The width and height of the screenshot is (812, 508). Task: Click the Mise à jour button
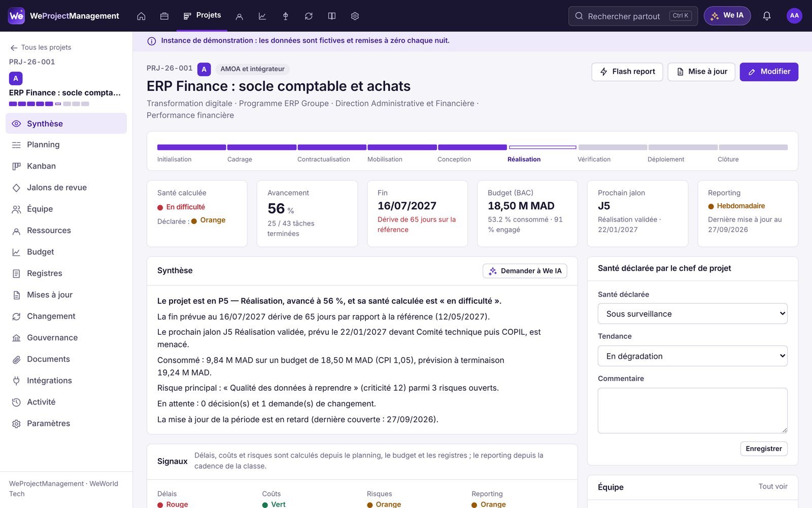pos(701,72)
